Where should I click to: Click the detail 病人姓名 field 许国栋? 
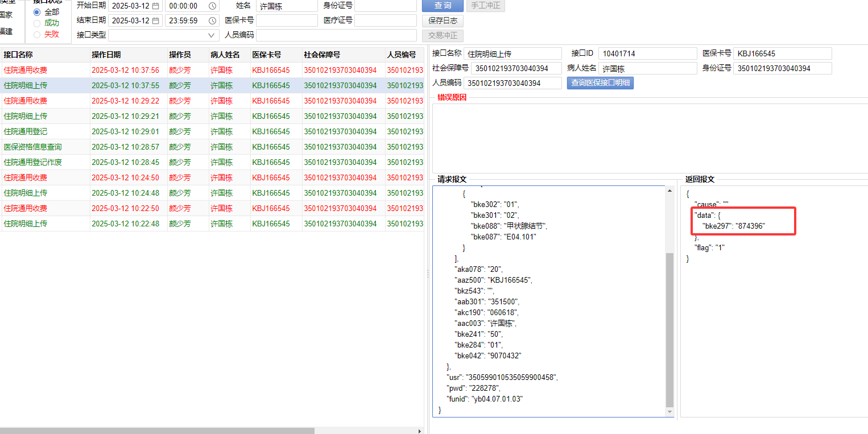click(x=647, y=68)
